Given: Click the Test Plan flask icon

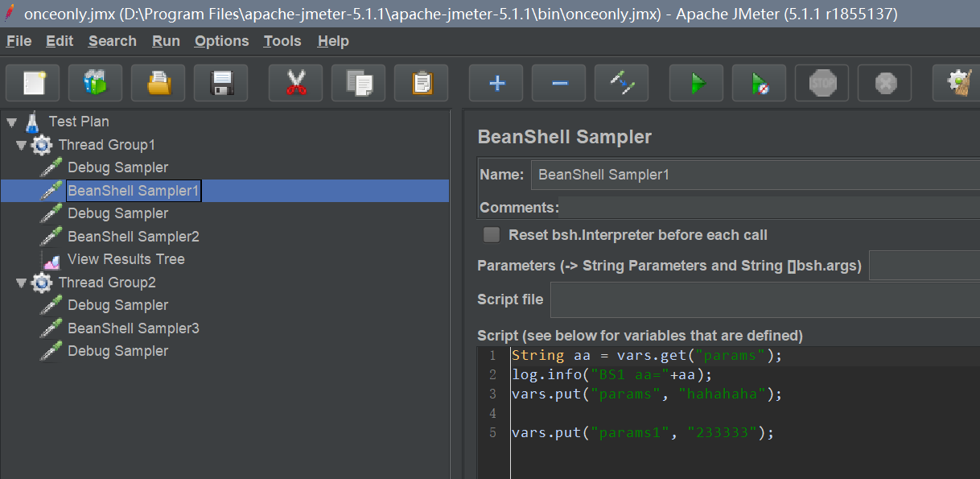Looking at the screenshot, I should click(x=32, y=122).
